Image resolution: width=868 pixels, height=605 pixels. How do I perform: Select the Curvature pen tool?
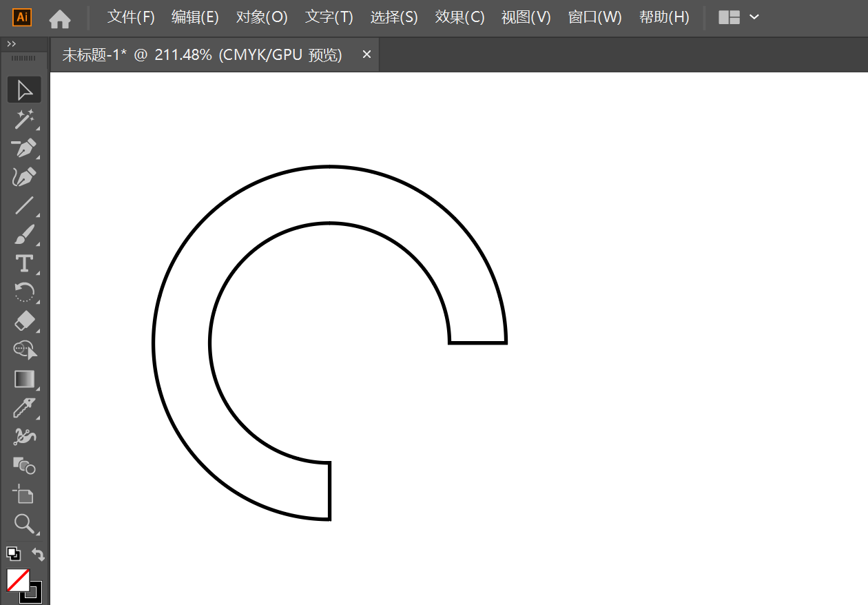click(24, 176)
